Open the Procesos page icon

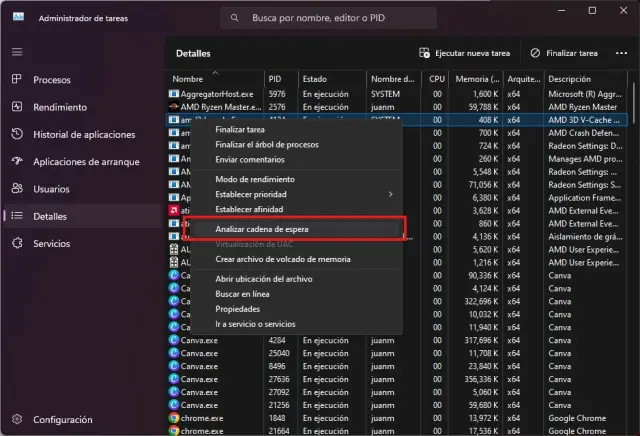tap(17, 80)
